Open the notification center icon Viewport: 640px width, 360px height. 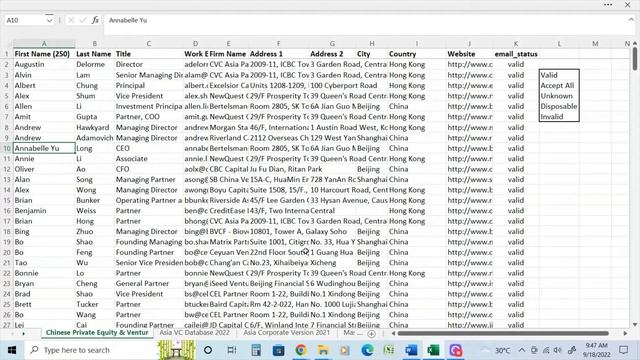point(623,350)
